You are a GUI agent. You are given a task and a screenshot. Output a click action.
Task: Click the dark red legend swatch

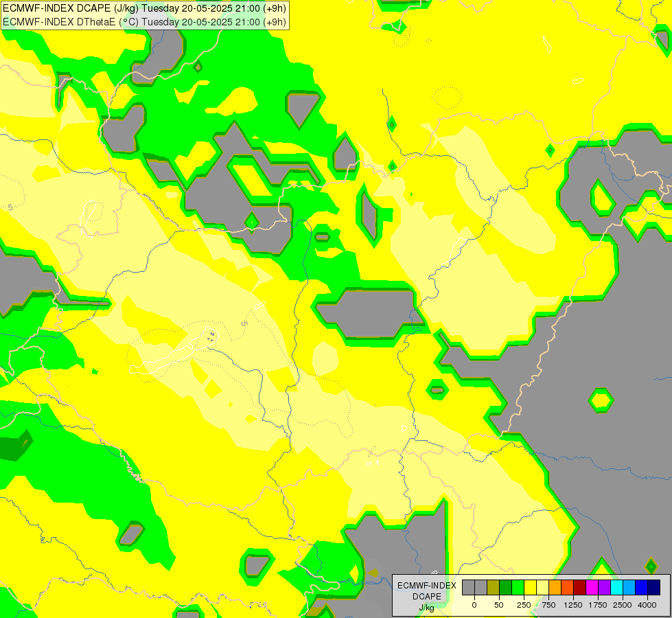tap(579, 587)
